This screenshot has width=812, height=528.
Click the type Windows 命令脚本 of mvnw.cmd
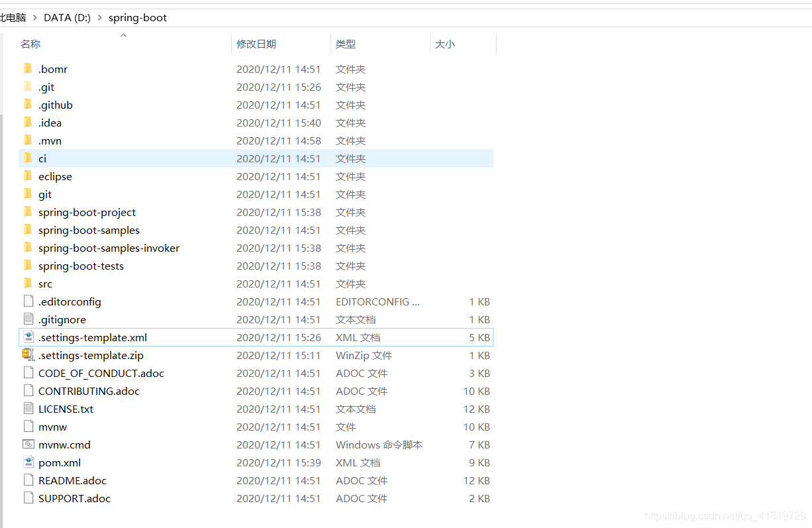coord(380,445)
